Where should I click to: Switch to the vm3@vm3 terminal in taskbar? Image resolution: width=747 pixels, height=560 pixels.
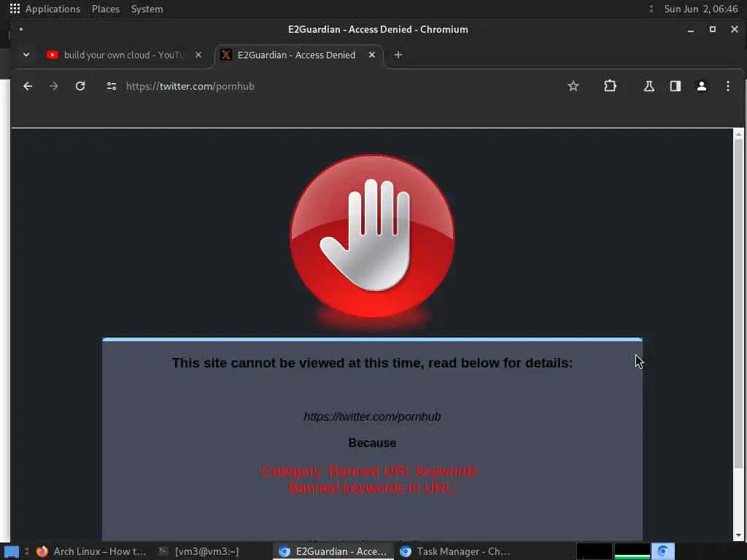(198, 551)
